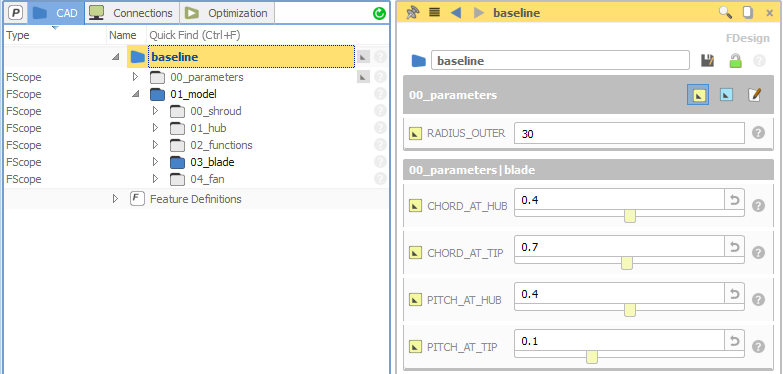Edit the baseline name field
The height and width of the screenshot is (374, 783).
[560, 61]
